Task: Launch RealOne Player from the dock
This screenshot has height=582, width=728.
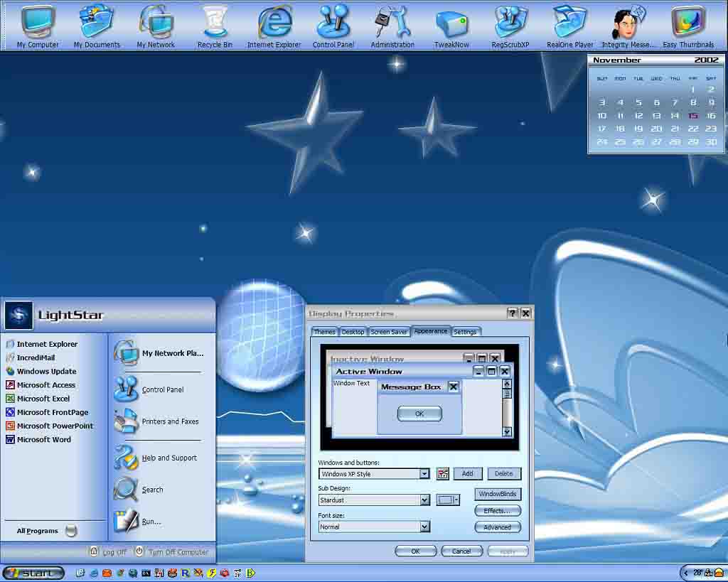Action: (x=569, y=26)
